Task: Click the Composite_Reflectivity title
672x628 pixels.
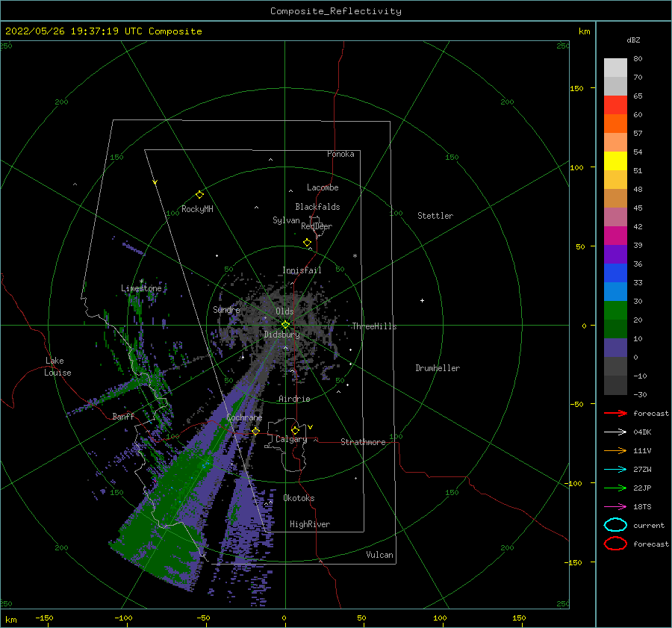Action: (x=336, y=11)
